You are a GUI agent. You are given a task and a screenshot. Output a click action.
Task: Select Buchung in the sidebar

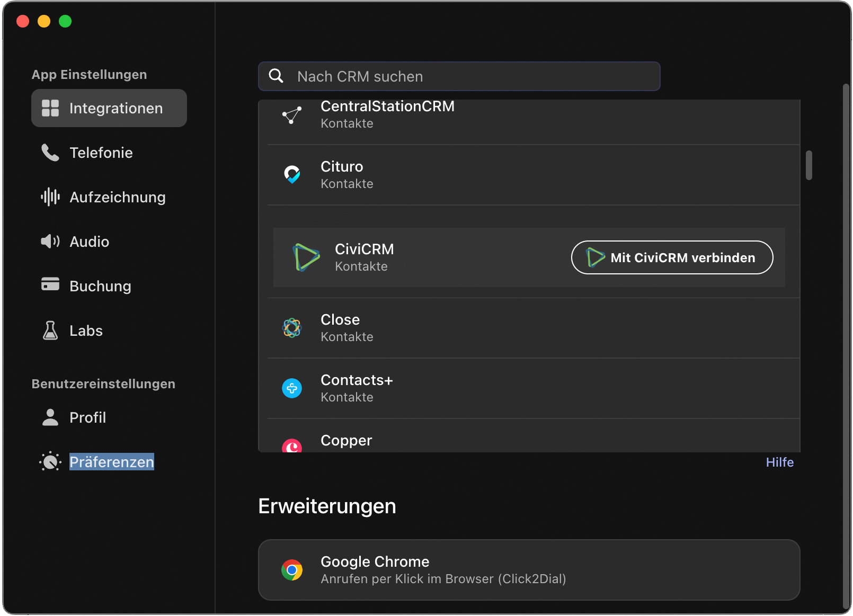(x=109, y=286)
